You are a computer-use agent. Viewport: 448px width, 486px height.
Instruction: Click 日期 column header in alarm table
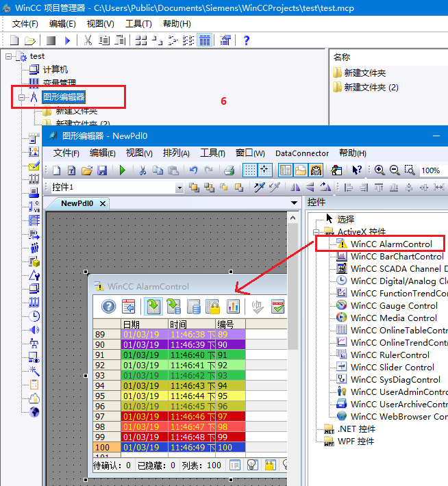145,324
